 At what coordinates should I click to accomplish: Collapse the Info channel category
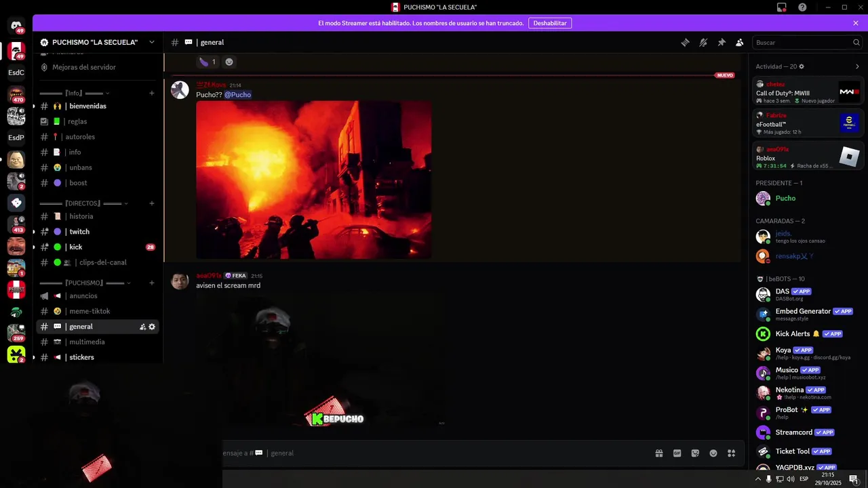point(75,93)
